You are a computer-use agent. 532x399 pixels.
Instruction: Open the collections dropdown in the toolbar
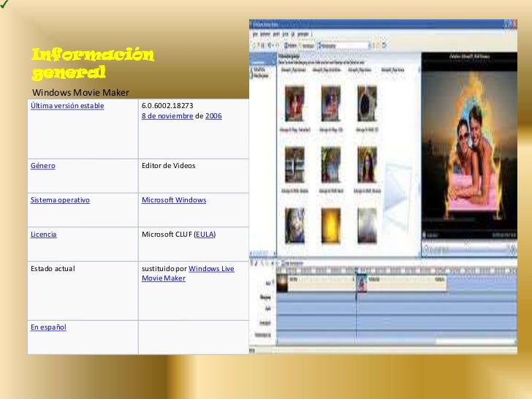pos(343,45)
